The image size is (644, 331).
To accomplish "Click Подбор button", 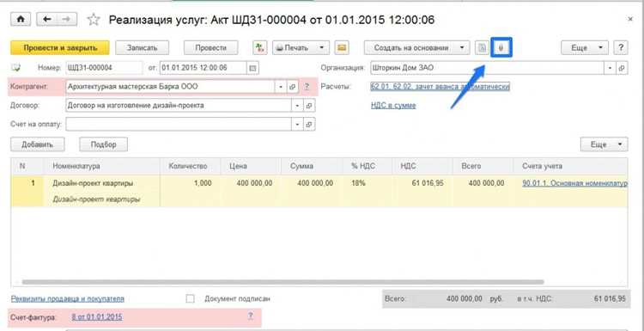I will 104,144.
